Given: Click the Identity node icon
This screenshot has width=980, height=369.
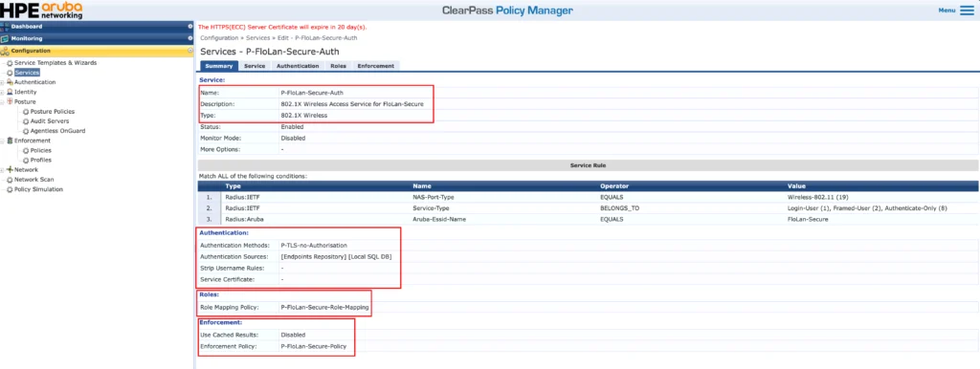Looking at the screenshot, I should 10,92.
